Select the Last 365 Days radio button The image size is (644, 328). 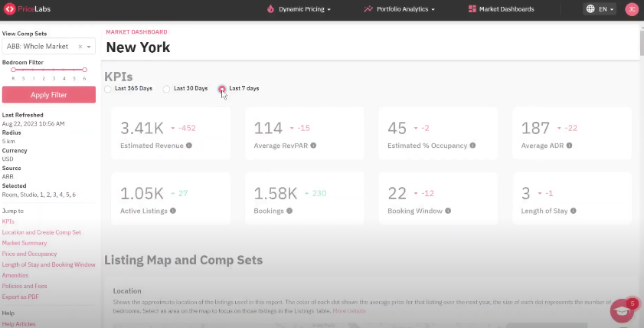tap(108, 89)
